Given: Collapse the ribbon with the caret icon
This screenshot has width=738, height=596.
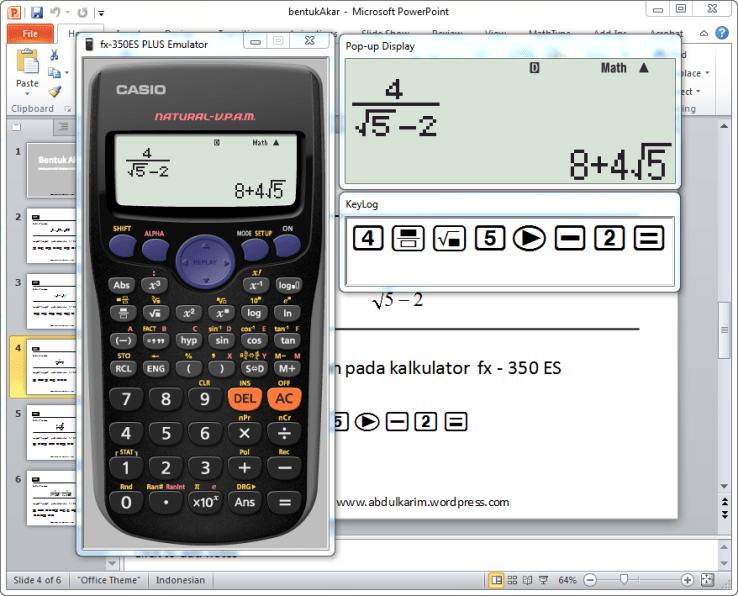Looking at the screenshot, I should click(x=704, y=33).
